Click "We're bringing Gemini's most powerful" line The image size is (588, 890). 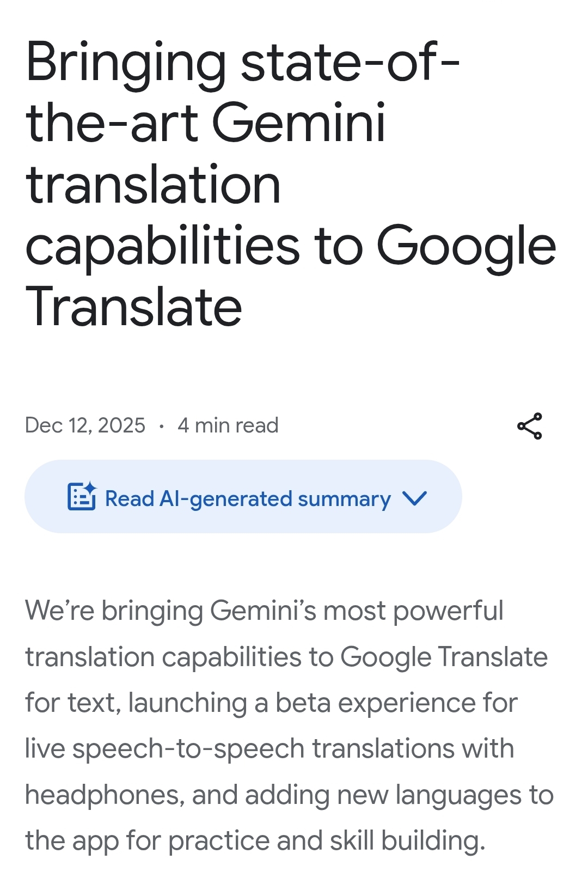[264, 611]
